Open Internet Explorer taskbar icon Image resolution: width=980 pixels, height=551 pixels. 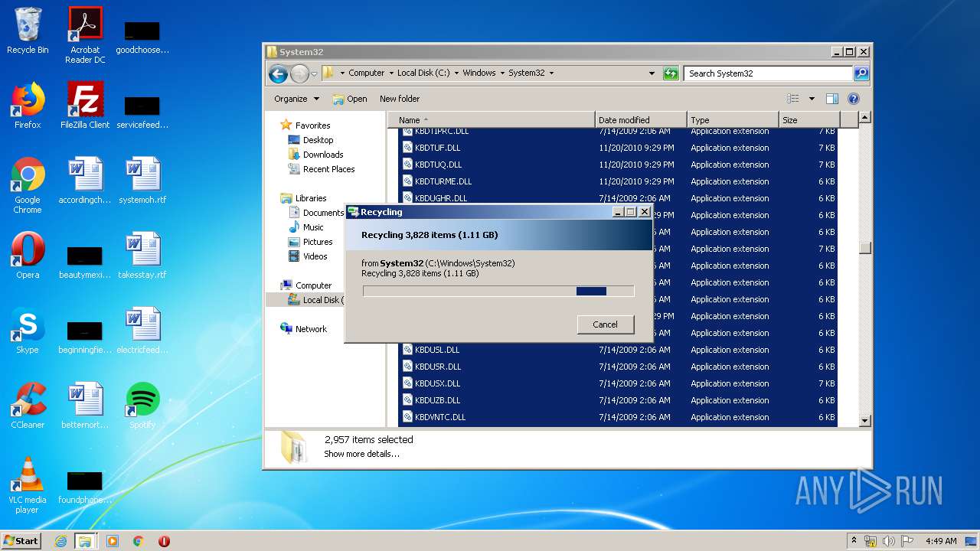point(60,541)
